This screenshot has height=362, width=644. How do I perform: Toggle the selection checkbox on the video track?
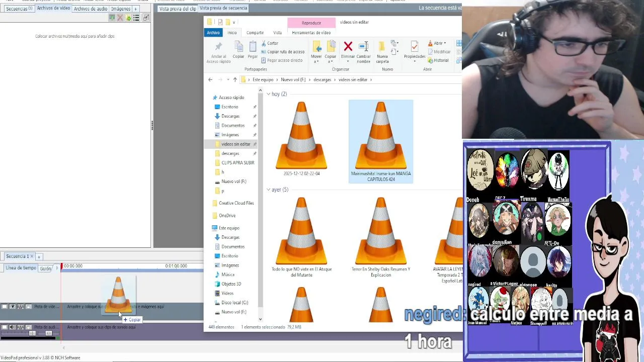point(5,307)
